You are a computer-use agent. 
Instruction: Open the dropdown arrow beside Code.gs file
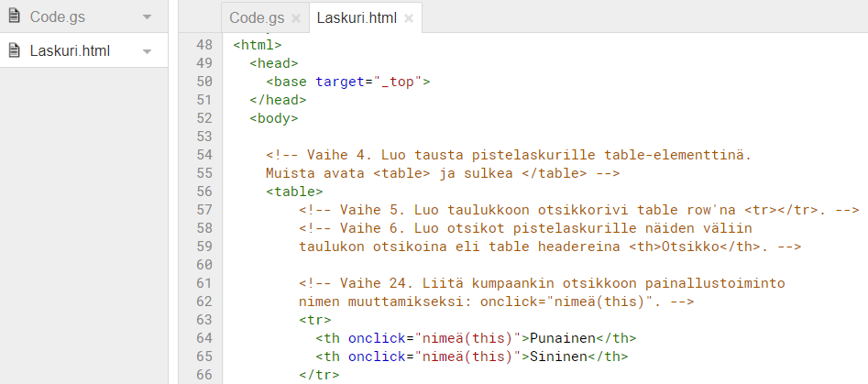click(148, 17)
